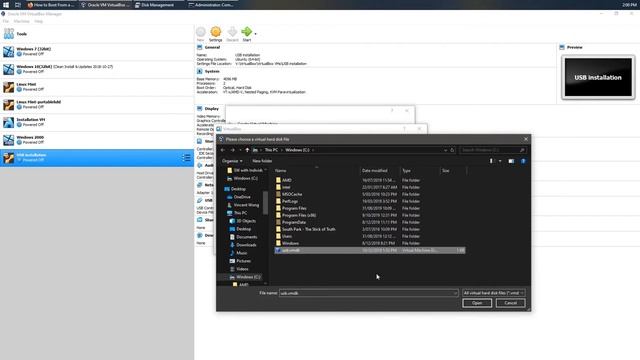Screen dimensions: 640x360
Task: Click the VirtualBox Settings gear icon
Action: coord(216,32)
